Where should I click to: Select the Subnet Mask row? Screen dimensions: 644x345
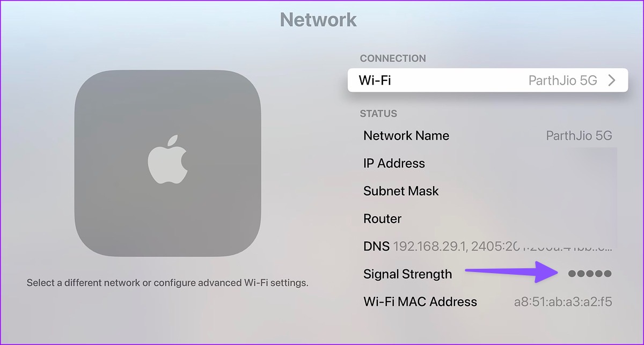tap(401, 192)
